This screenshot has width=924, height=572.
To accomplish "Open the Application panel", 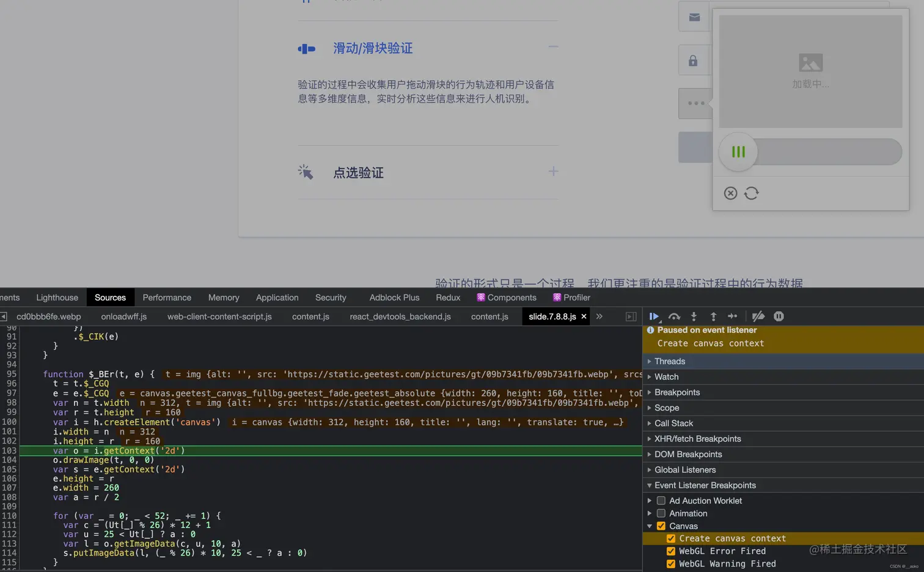I will click(277, 298).
